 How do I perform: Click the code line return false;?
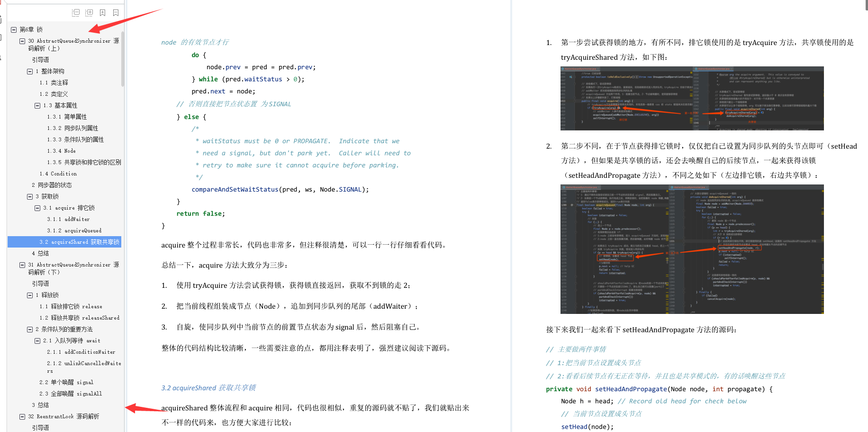click(x=200, y=214)
